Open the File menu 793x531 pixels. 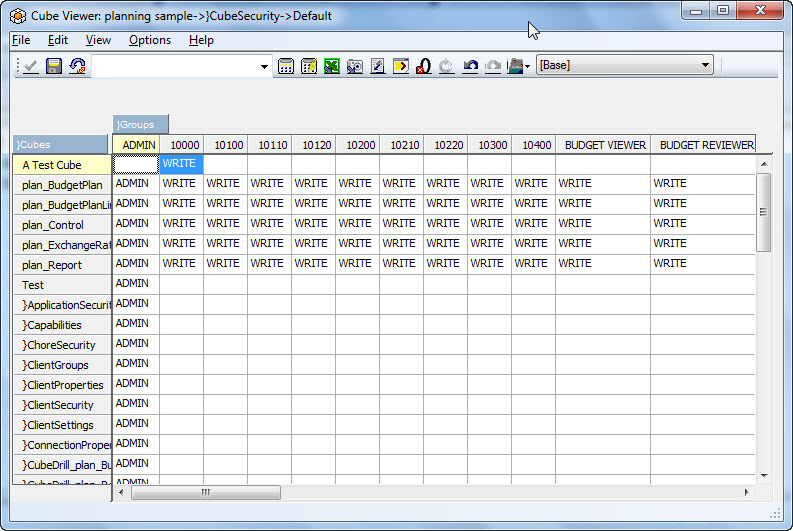21,40
